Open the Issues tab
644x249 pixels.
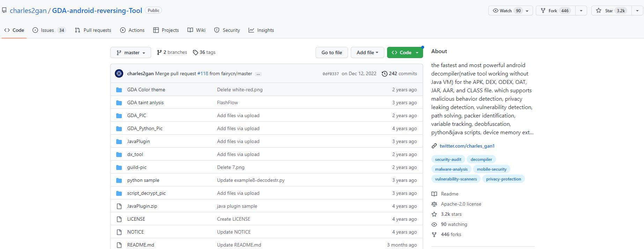pos(49,30)
